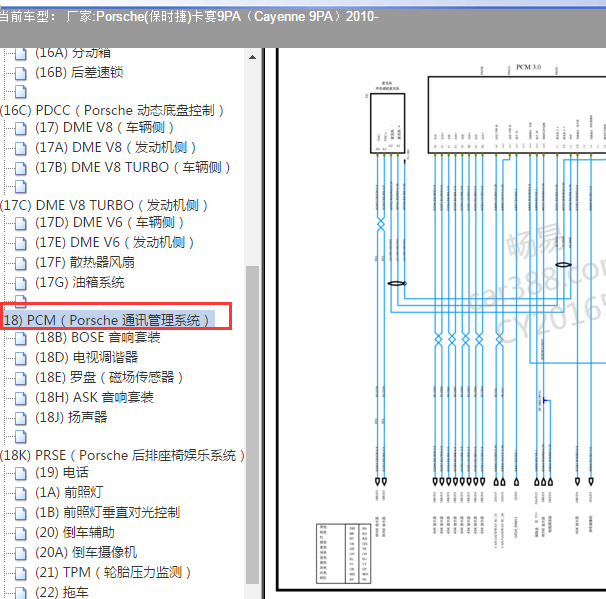The height and width of the screenshot is (599, 606).
Task: Select (16C) PDCC Porsche 动态底盘控制 entry
Action: click(x=112, y=111)
